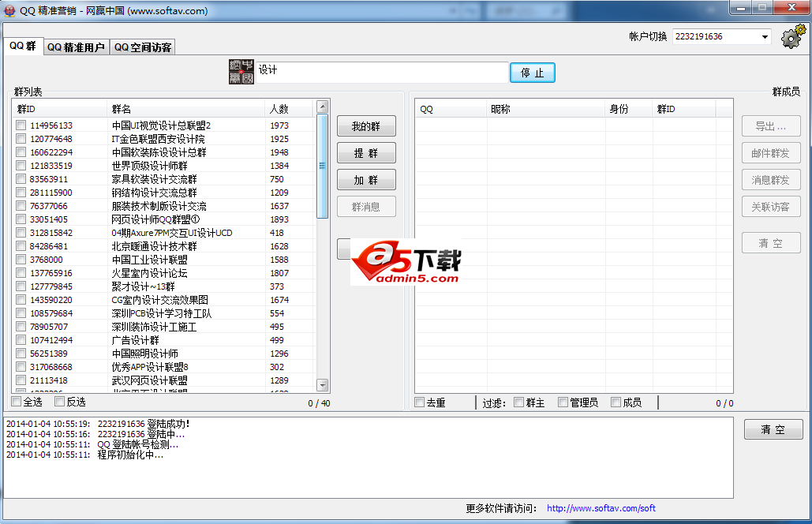Check the box for group 3768000

(21, 260)
